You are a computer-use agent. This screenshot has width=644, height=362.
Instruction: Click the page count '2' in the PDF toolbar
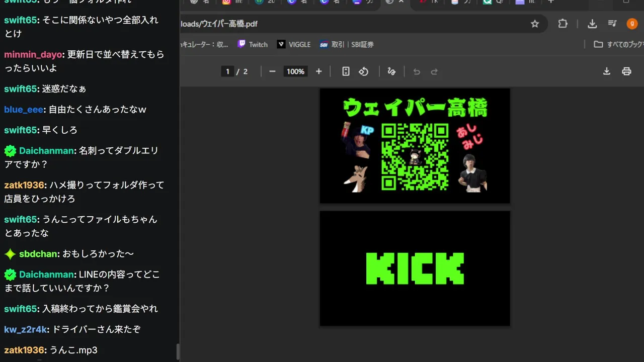pyautogui.click(x=246, y=71)
